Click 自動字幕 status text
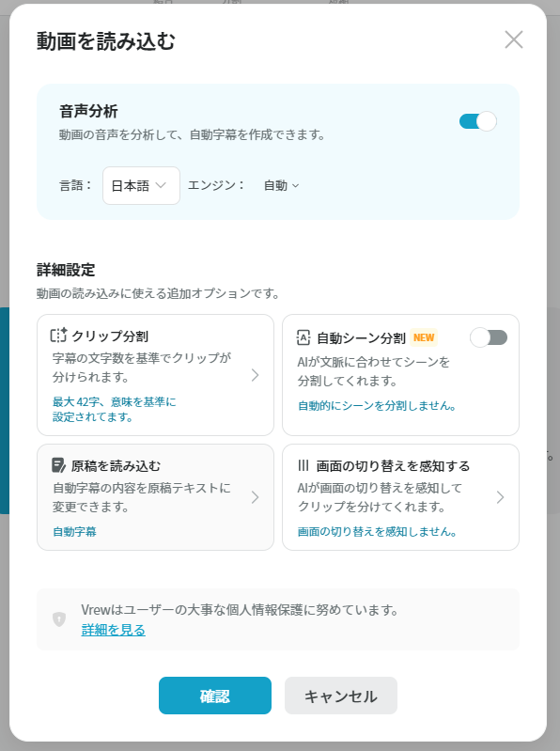The width and height of the screenshot is (560, 751). click(x=74, y=532)
